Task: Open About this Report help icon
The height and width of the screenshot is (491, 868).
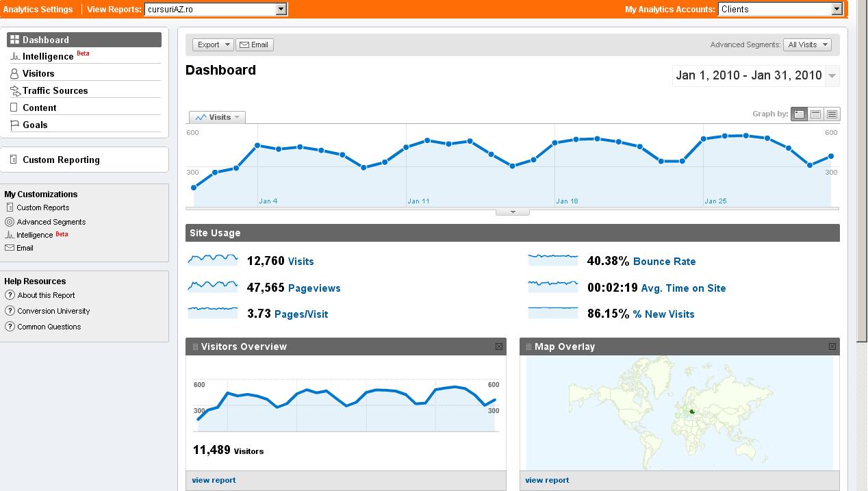Action: coord(10,295)
